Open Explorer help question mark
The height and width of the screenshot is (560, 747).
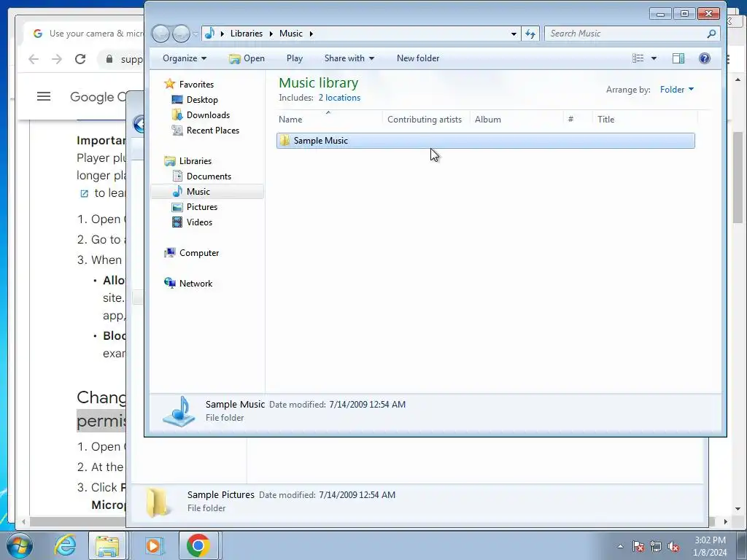coord(705,58)
